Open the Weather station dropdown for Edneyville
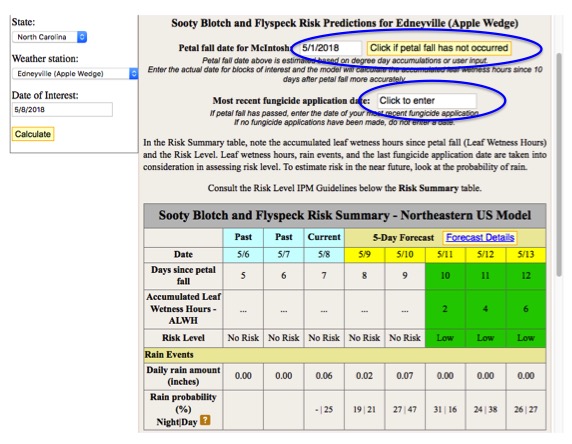 coord(75,73)
